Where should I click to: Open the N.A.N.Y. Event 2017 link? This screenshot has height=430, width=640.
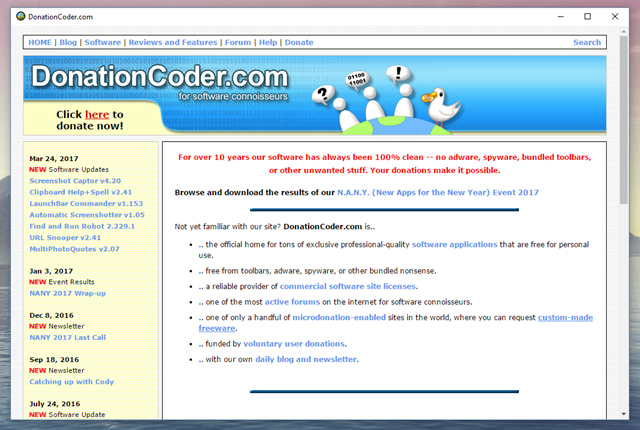tap(438, 193)
